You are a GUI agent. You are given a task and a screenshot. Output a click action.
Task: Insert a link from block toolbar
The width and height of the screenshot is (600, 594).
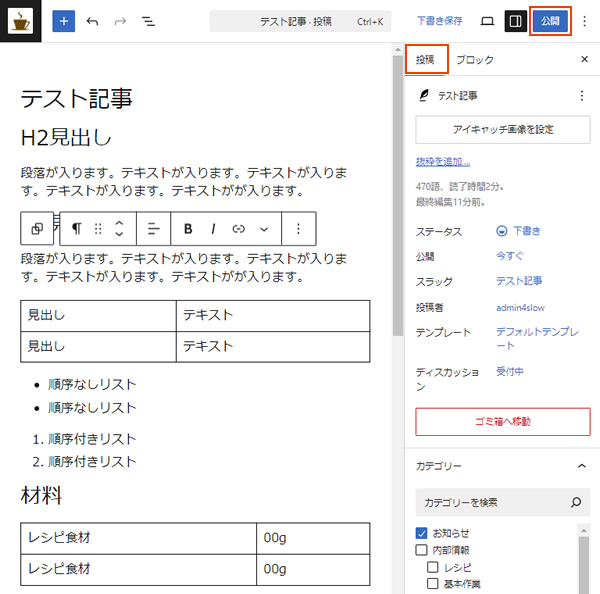pos(238,229)
